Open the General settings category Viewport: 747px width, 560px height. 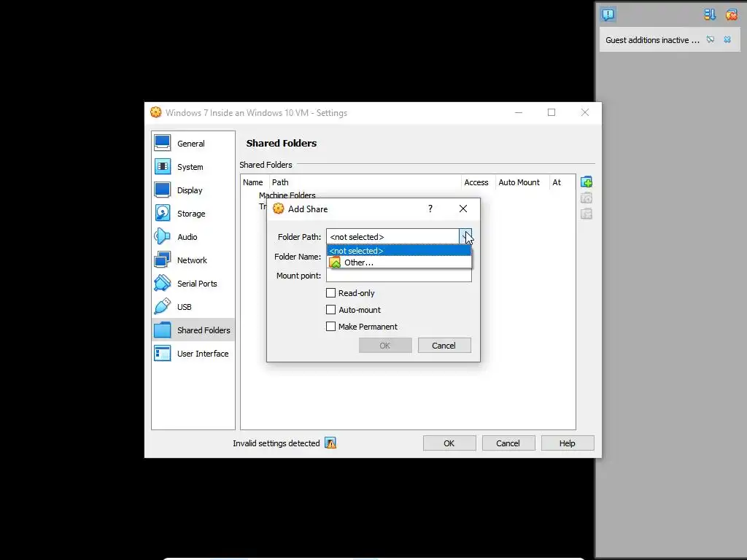pyautogui.click(x=193, y=144)
